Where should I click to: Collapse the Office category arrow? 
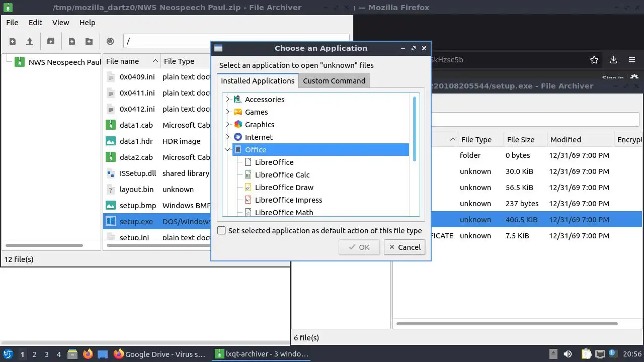point(227,149)
